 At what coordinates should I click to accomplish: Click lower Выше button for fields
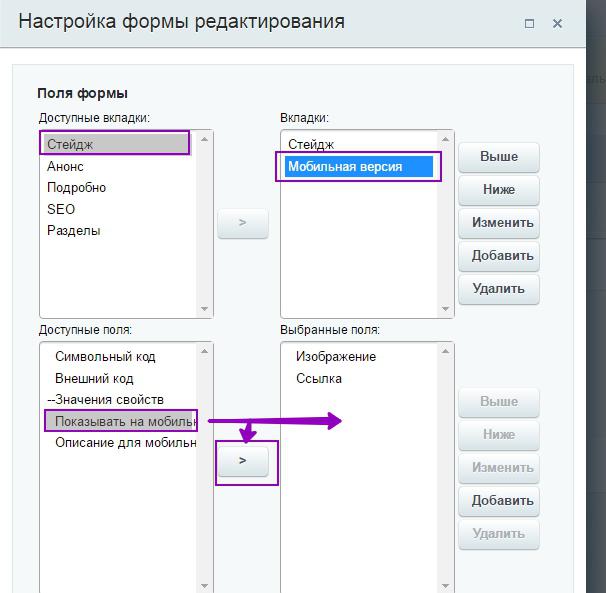pyautogui.click(x=499, y=402)
